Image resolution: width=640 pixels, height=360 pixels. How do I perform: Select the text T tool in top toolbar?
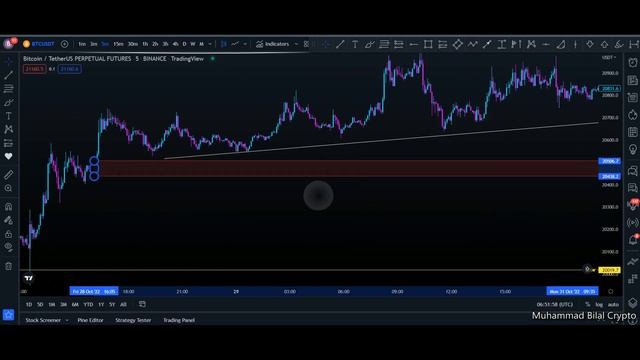point(355,44)
